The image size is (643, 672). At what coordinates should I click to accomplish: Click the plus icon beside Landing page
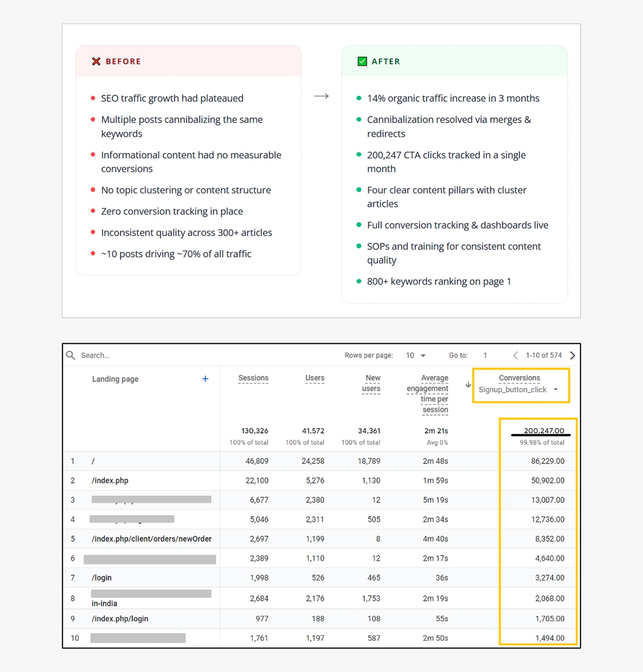coord(205,379)
